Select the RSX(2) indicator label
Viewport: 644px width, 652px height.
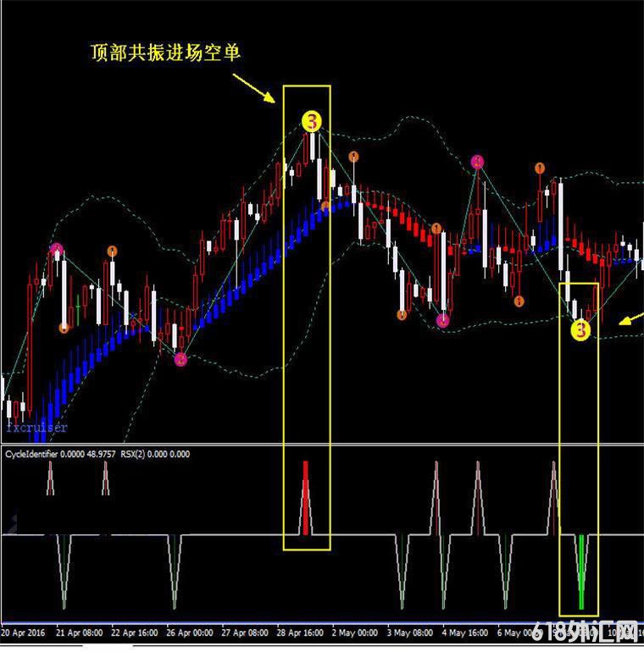tap(134, 455)
